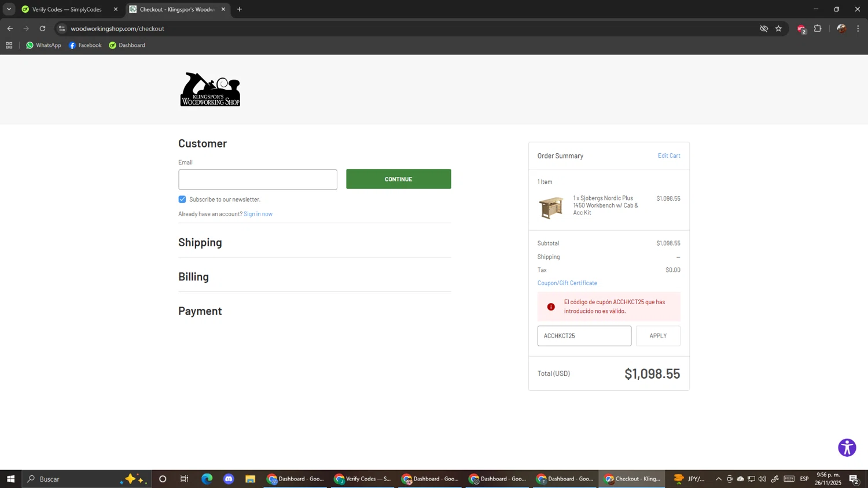Screen dimensions: 868x488
Task: Click the Billing section heading
Action: [193, 276]
